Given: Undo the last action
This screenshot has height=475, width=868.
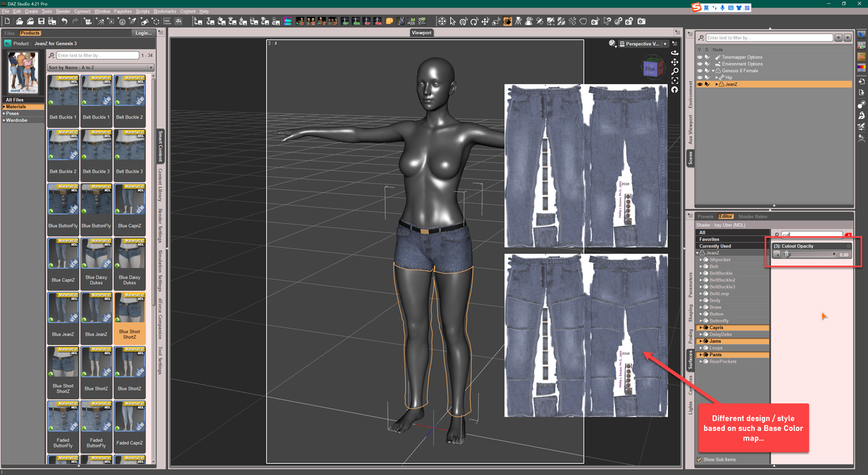Looking at the screenshot, I should pos(64,21).
